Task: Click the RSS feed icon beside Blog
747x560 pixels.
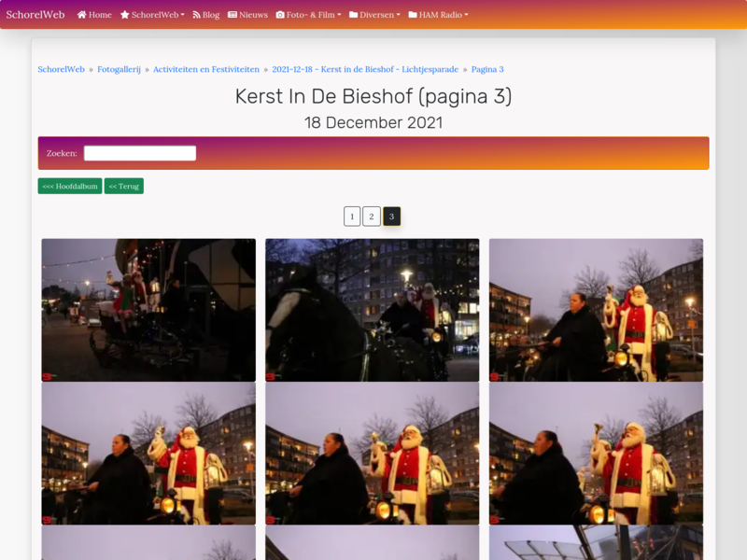Action: 196,15
